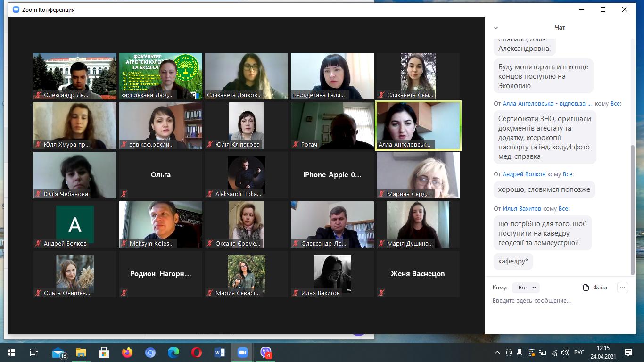Show hidden system tray icons

coord(497,353)
